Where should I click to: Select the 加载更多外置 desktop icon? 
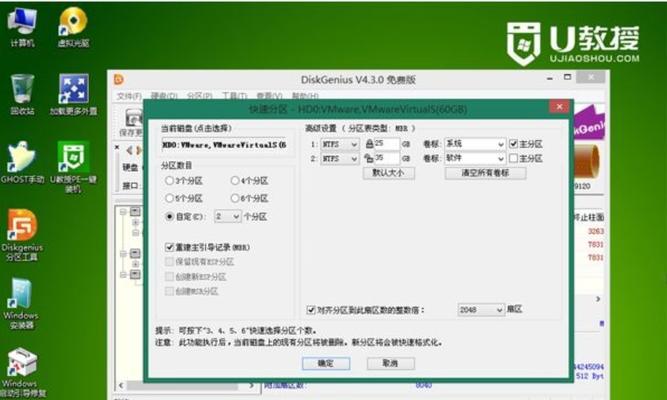coord(73,94)
